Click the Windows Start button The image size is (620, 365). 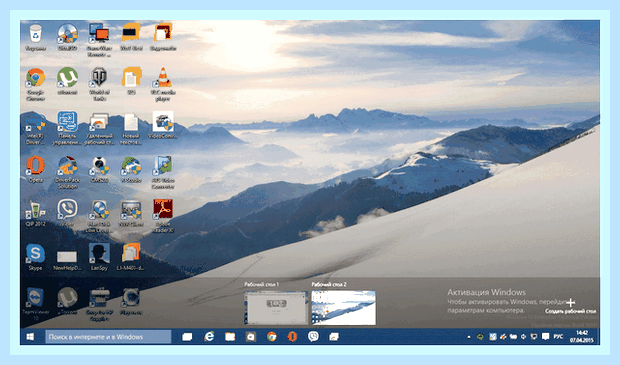click(30, 337)
